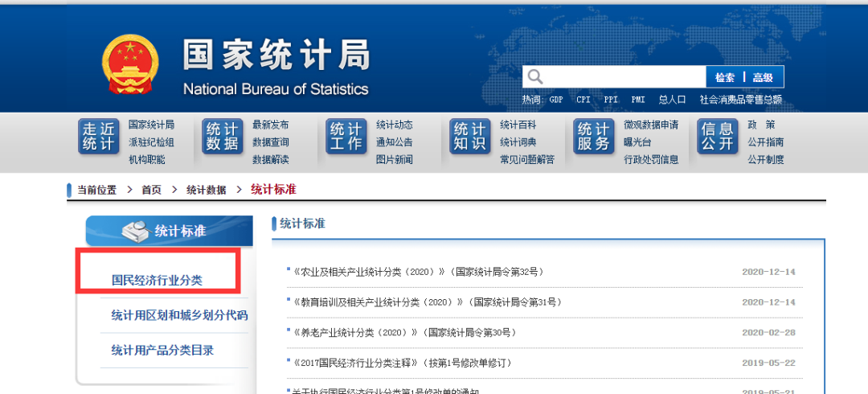Open 2017国民经济行业分类注释 article
868x394 pixels.
[402, 363]
